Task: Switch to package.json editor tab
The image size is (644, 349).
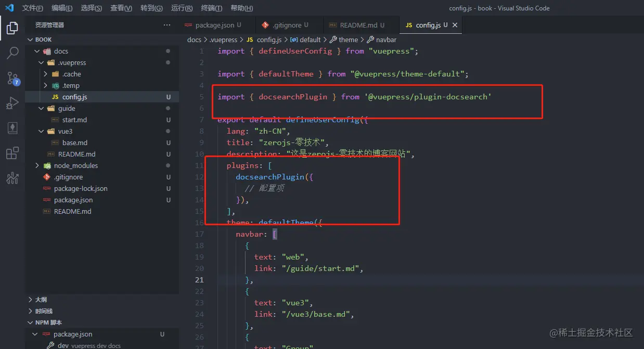Action: [x=217, y=25]
